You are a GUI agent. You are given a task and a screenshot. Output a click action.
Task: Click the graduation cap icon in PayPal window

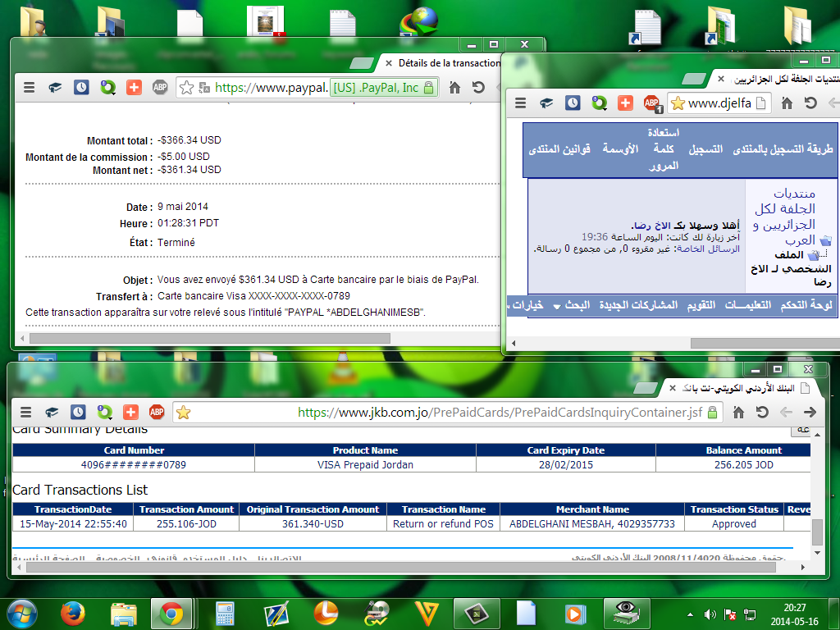click(x=55, y=87)
